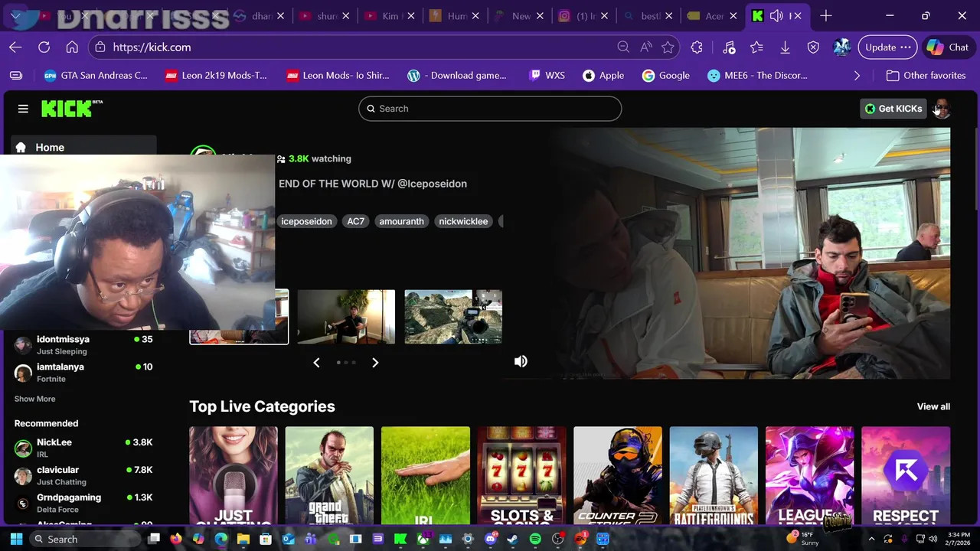Click the 3.8K watching viewer count
Screen dimensions: 980x551
click(314, 158)
